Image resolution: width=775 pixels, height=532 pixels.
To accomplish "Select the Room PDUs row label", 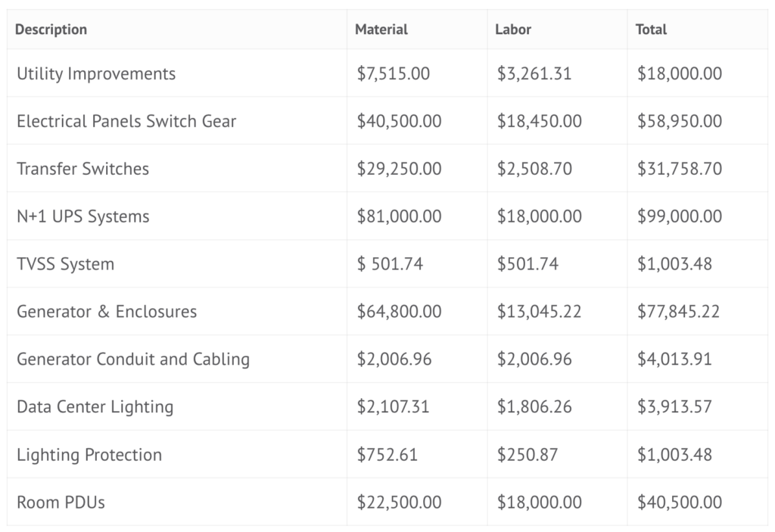I will tap(61, 502).
